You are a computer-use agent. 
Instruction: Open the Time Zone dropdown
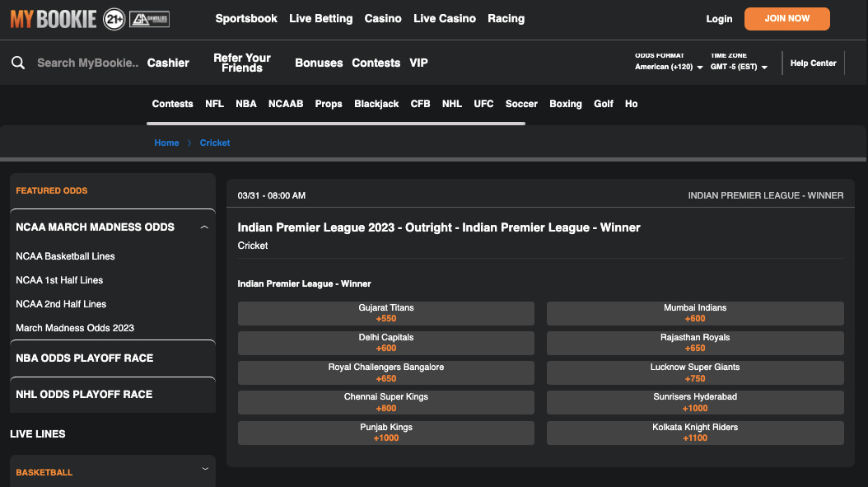(x=739, y=67)
